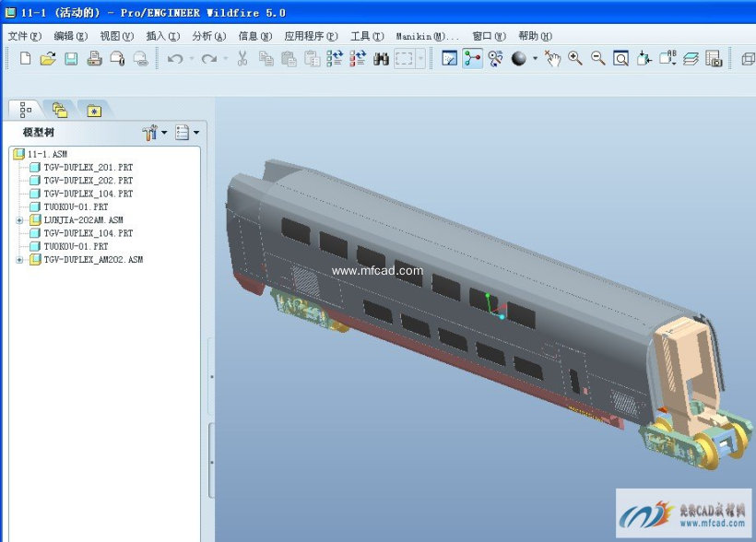Image resolution: width=756 pixels, height=542 pixels.
Task: Open the 工具(T) menu
Action: [x=367, y=36]
